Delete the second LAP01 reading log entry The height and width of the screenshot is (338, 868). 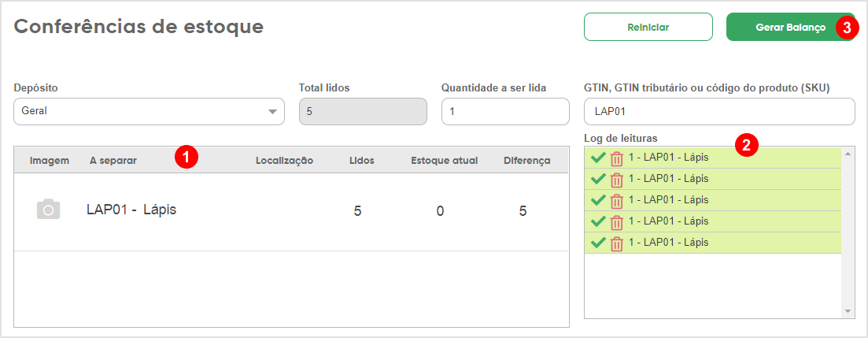[x=617, y=180]
